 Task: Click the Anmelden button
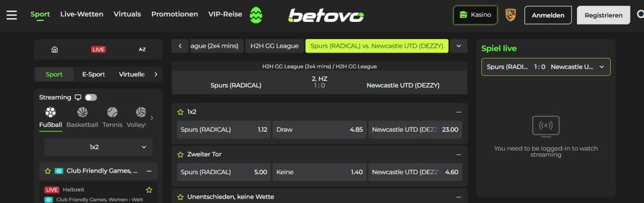pyautogui.click(x=548, y=15)
